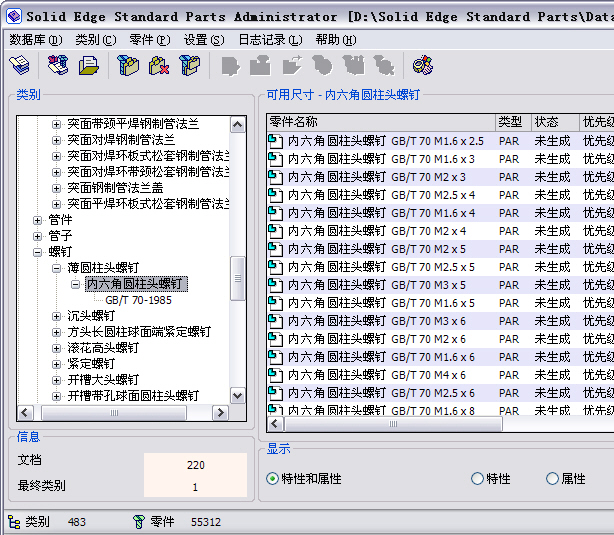Click the stacked books database toolbar icon

coord(20,65)
